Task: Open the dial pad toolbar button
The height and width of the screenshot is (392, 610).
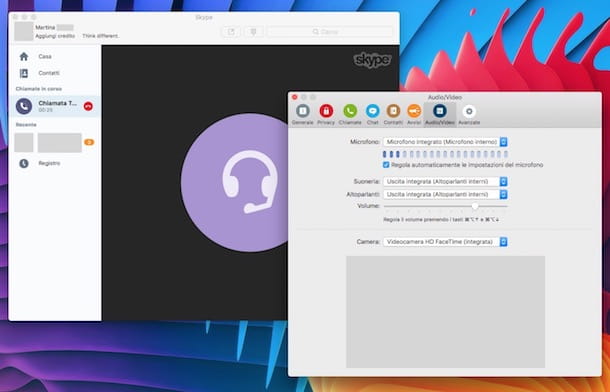Action: click(253, 32)
